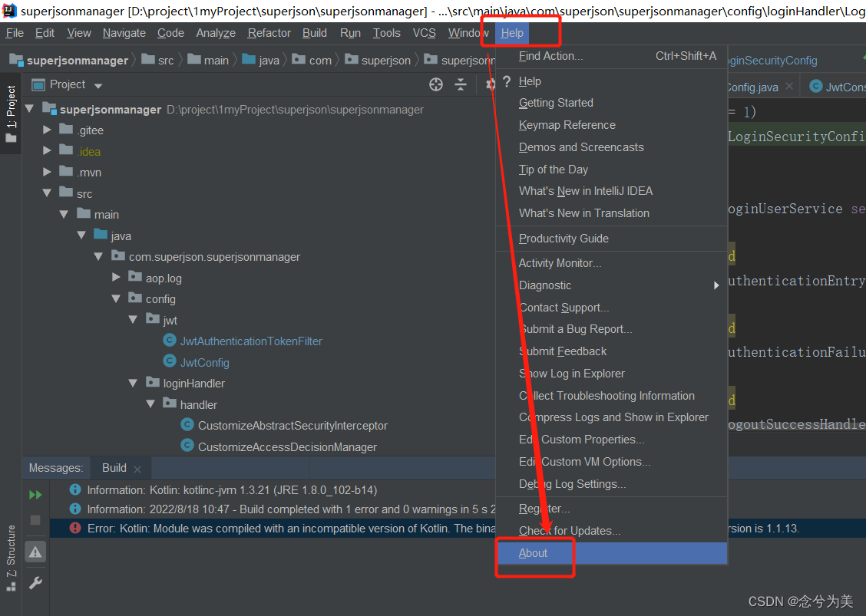Open the Project view dropdown arrow
Viewport: 866px width, 616px height.
tap(98, 86)
